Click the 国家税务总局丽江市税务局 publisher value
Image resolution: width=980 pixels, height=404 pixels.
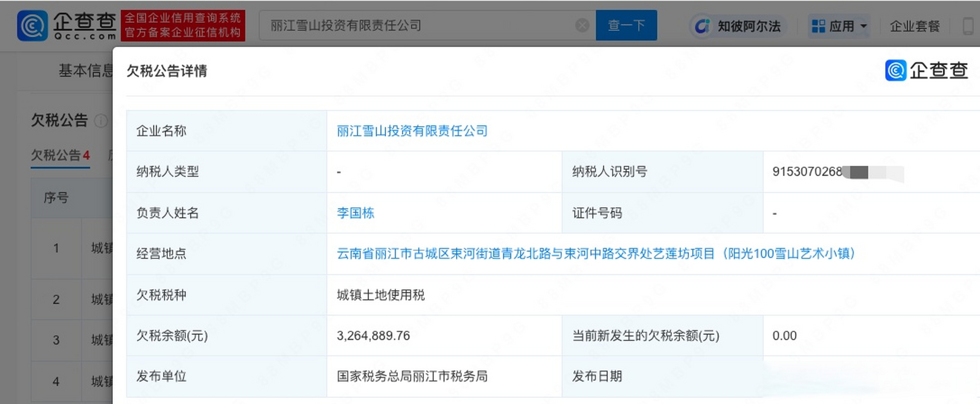coord(412,376)
